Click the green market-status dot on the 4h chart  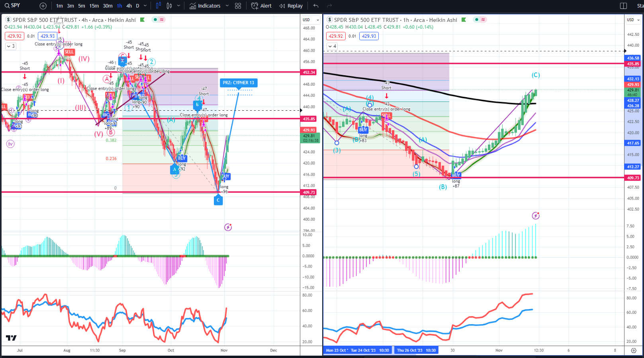tap(155, 20)
